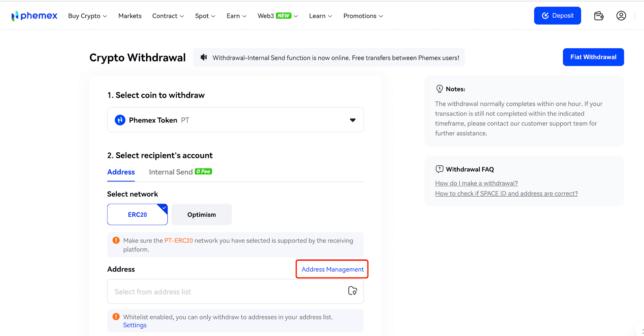The width and height of the screenshot is (644, 336).
Task: Click the address book icon in address field
Action: point(353,291)
